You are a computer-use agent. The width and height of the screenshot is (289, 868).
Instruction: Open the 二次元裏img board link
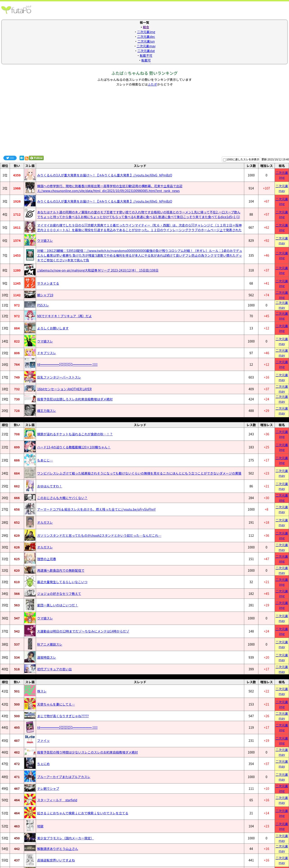(146, 32)
